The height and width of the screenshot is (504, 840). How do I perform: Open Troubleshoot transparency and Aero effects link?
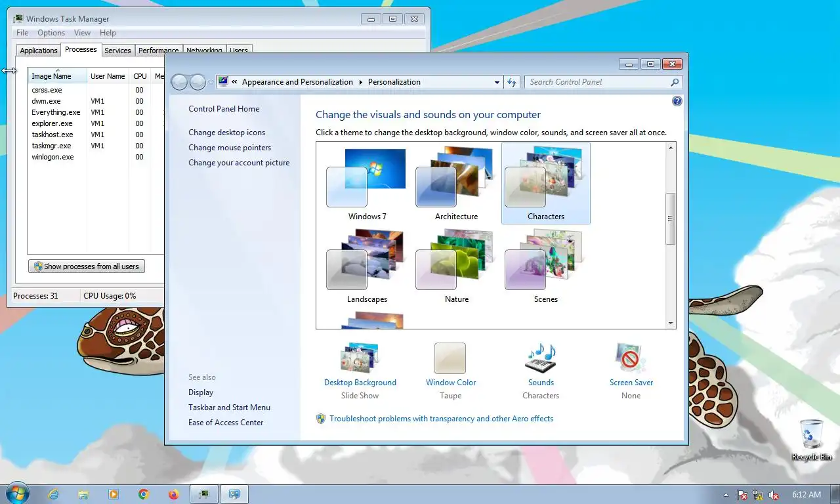[x=441, y=419]
